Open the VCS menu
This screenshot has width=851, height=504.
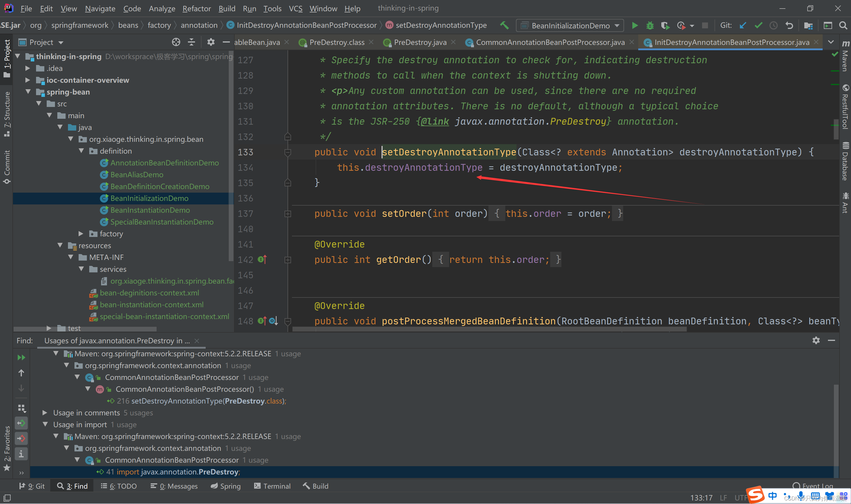[295, 9]
